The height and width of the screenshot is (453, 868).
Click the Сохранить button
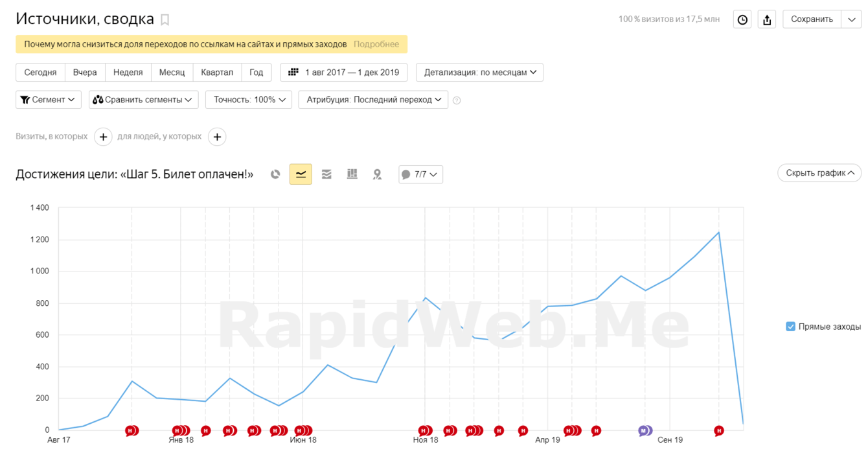[x=812, y=19]
